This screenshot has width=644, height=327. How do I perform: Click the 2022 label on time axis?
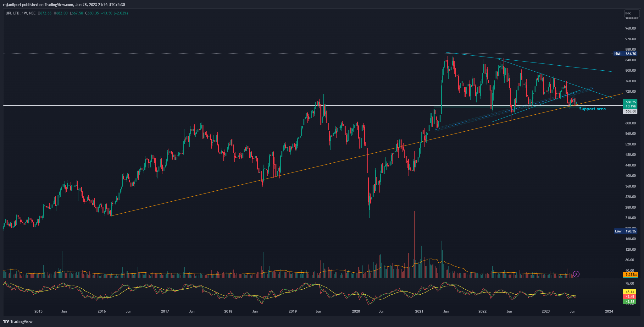point(482,312)
